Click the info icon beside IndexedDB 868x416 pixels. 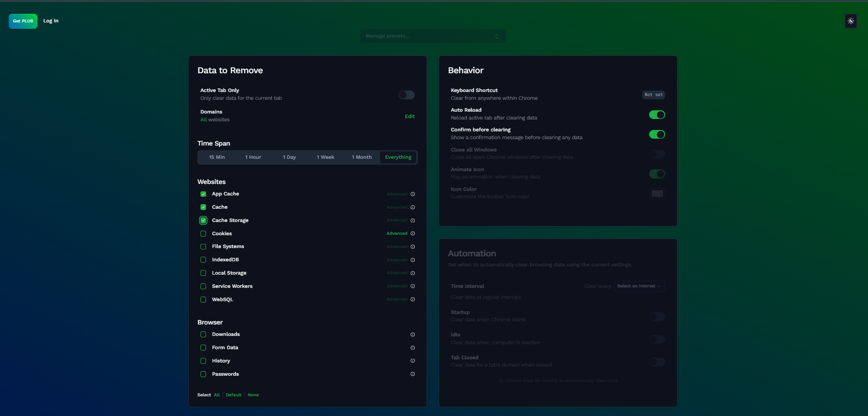(412, 260)
